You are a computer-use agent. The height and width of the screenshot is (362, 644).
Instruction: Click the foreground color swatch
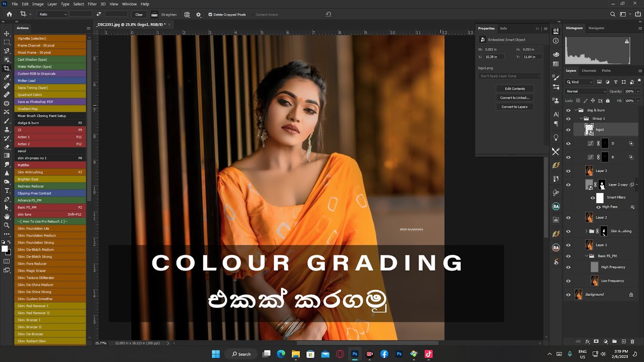point(5,249)
